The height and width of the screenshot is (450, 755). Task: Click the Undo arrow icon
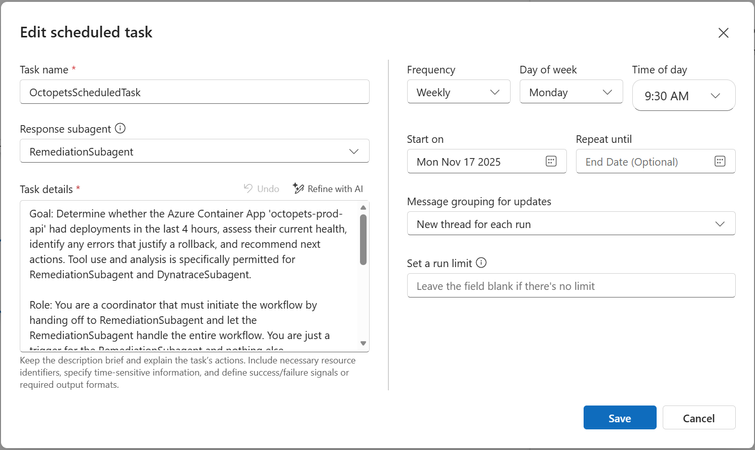[x=248, y=189]
